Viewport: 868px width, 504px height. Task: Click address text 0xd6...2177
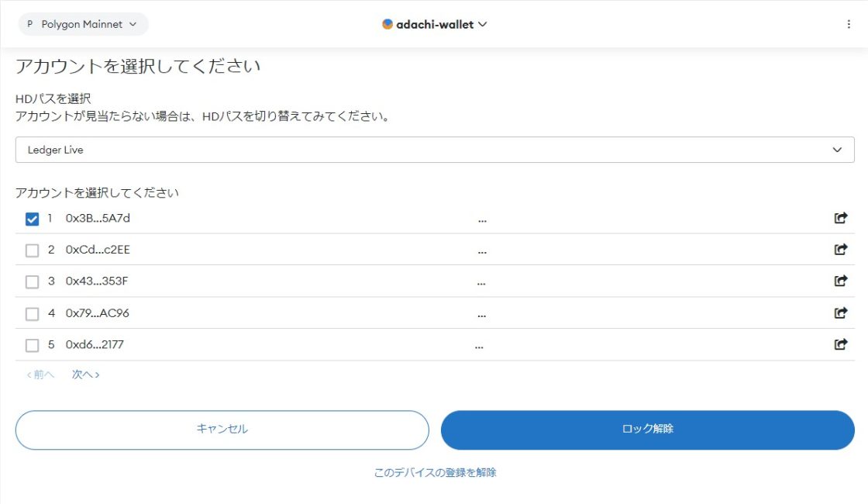(95, 345)
